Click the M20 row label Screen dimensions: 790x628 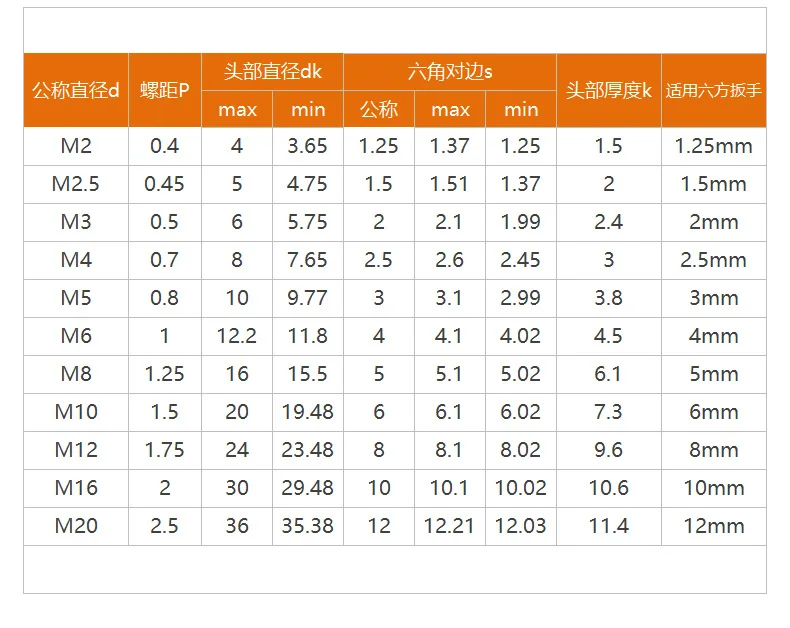76,526
